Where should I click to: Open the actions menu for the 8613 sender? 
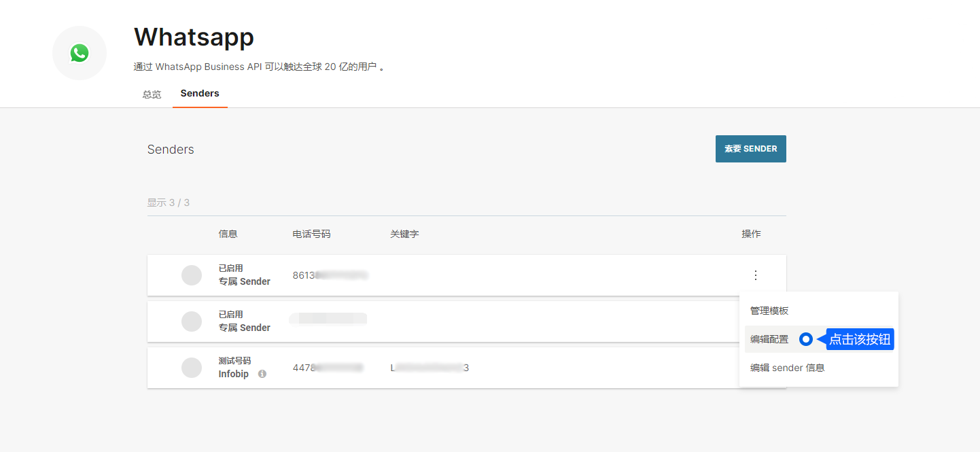coord(755,275)
